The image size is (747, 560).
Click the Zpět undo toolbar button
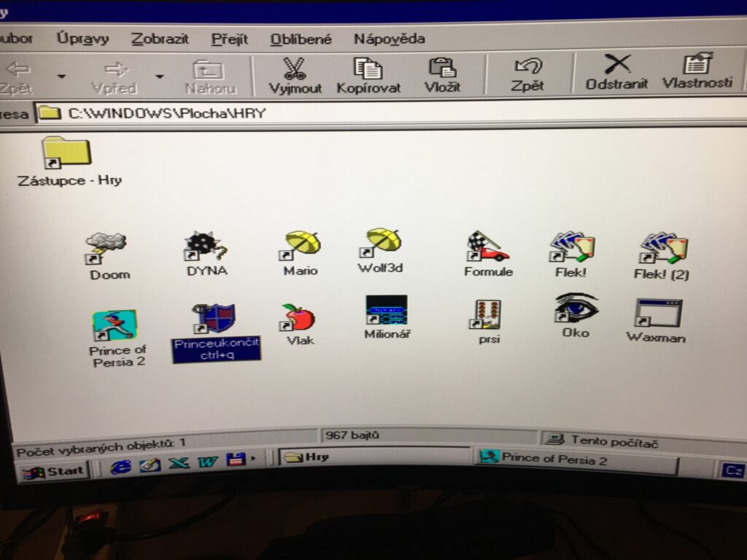pyautogui.click(x=527, y=75)
